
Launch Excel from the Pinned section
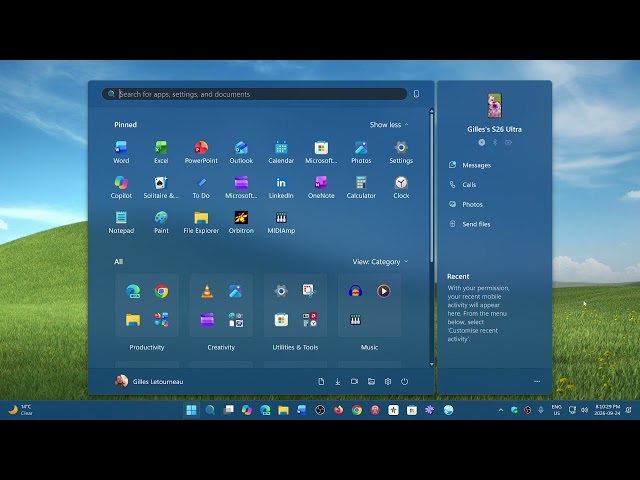(161, 152)
